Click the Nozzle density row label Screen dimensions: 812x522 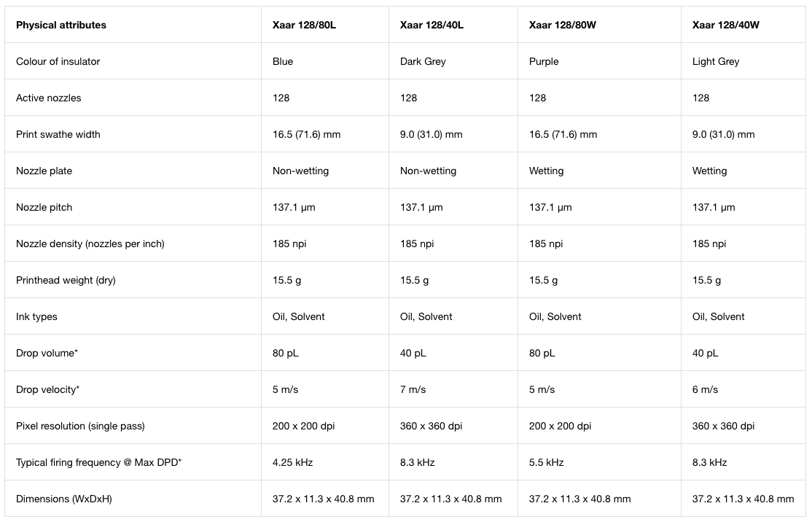90,244
